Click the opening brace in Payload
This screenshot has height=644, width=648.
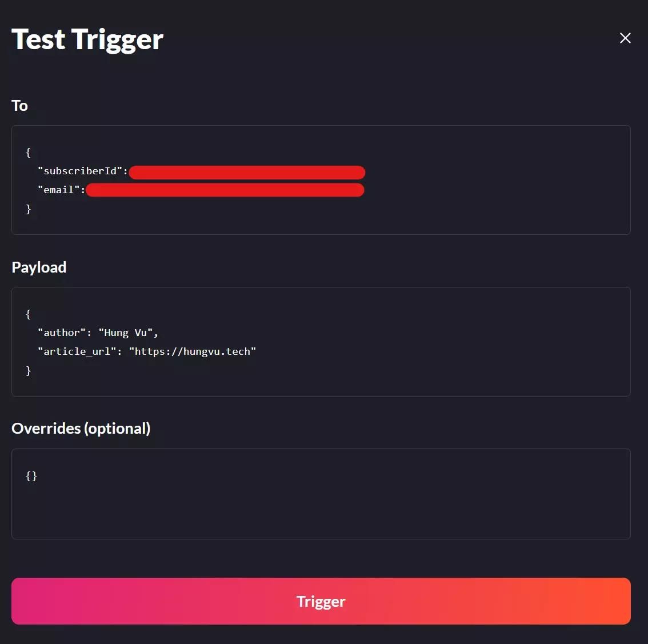(28, 313)
